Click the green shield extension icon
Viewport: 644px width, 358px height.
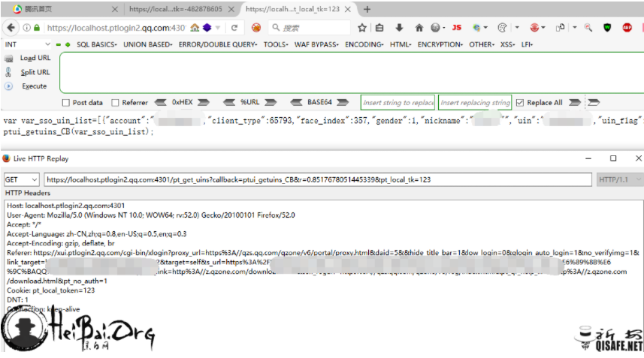point(607,28)
